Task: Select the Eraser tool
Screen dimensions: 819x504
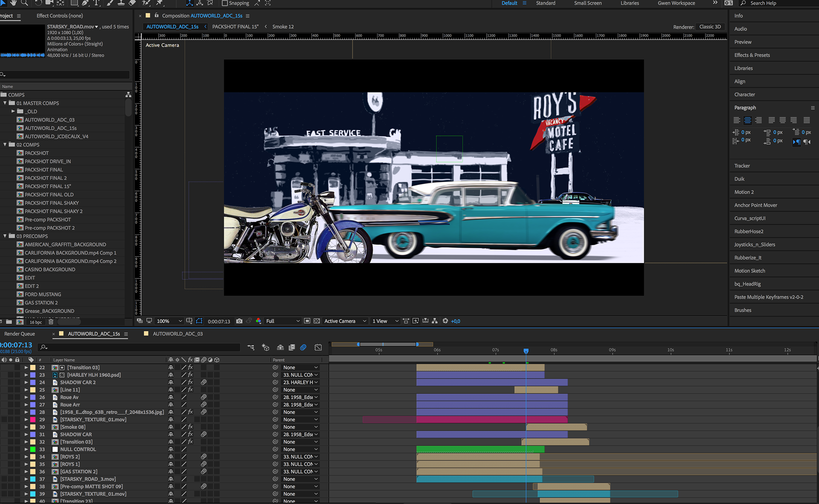Action: pyautogui.click(x=132, y=3)
